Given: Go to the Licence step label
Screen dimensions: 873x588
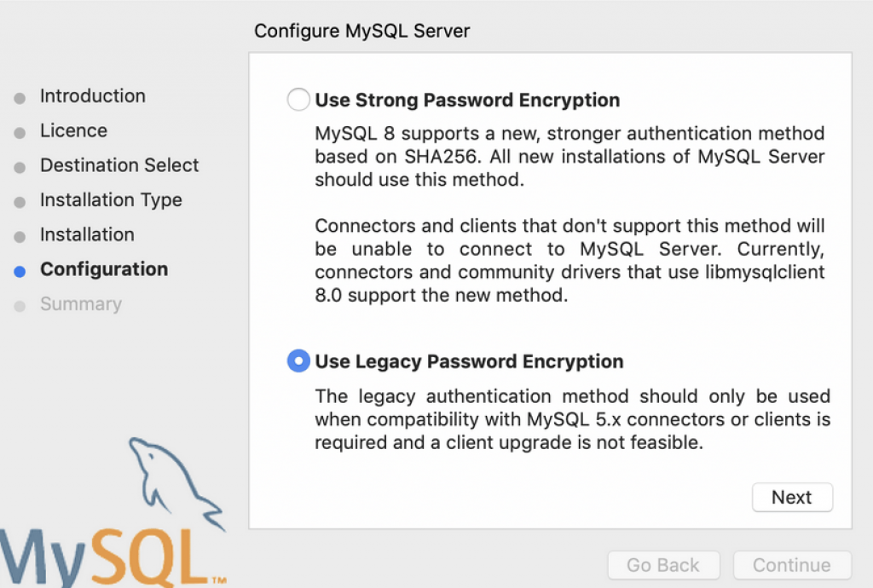Looking at the screenshot, I should (x=73, y=131).
